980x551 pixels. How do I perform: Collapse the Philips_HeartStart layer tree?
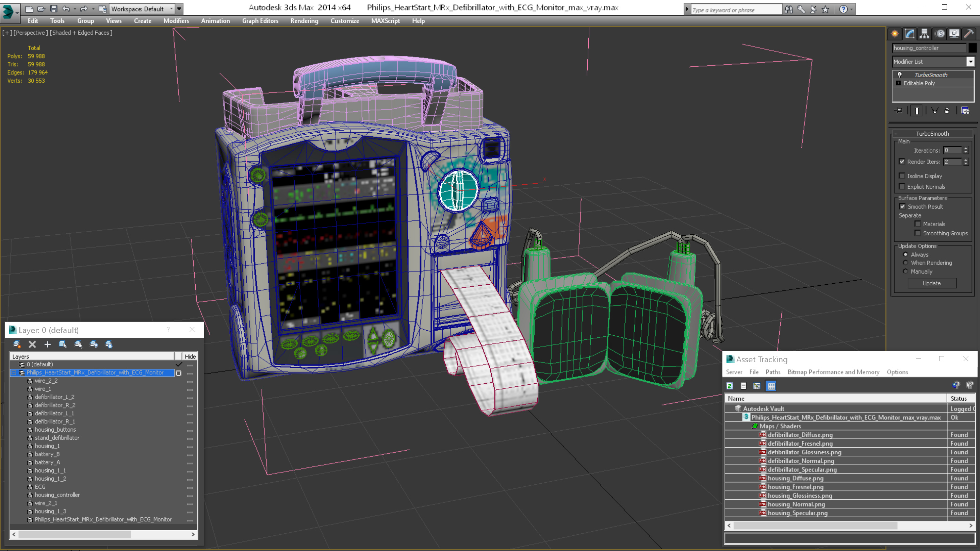[x=14, y=373]
